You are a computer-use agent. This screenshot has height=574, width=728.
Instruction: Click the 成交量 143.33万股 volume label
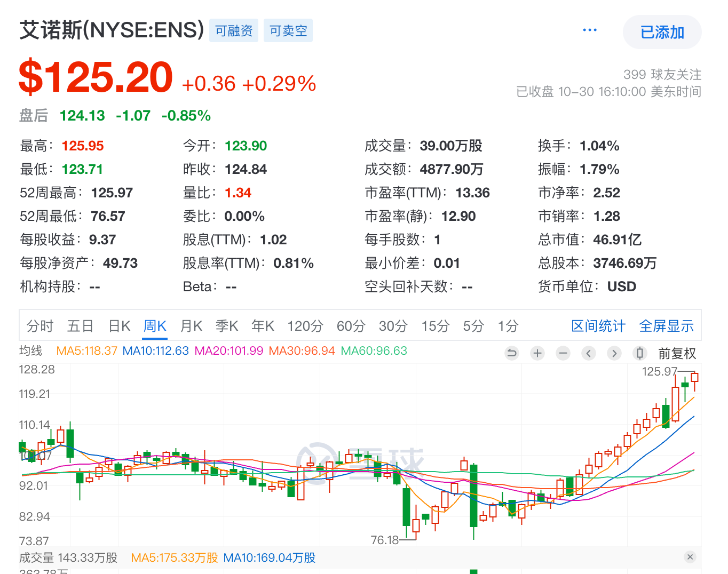(68, 557)
